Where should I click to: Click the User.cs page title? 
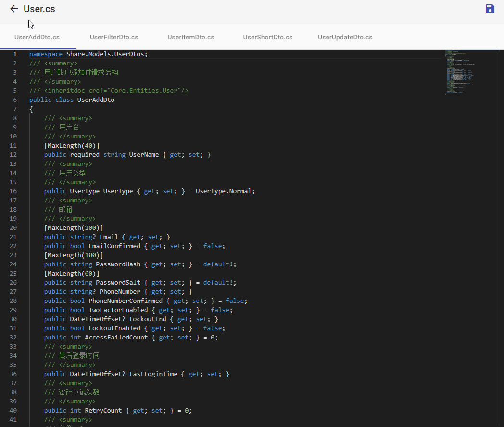click(39, 9)
